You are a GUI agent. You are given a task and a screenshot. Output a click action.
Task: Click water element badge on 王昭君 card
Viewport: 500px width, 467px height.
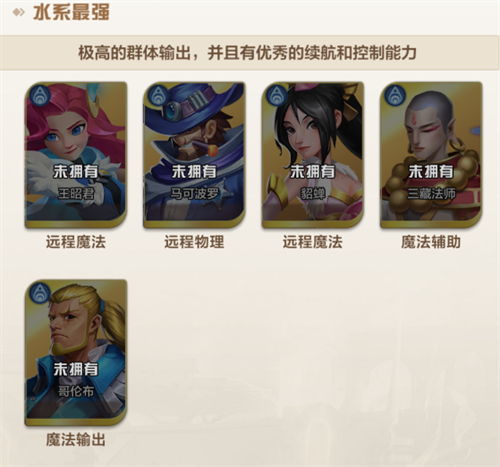[x=40, y=96]
